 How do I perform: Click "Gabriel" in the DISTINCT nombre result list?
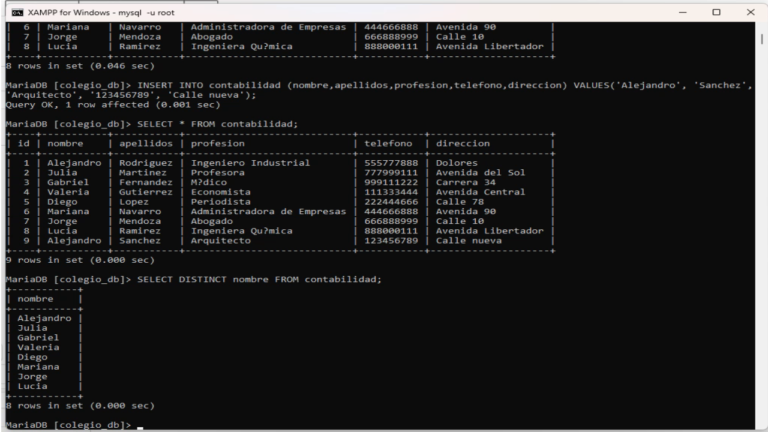[x=38, y=337]
